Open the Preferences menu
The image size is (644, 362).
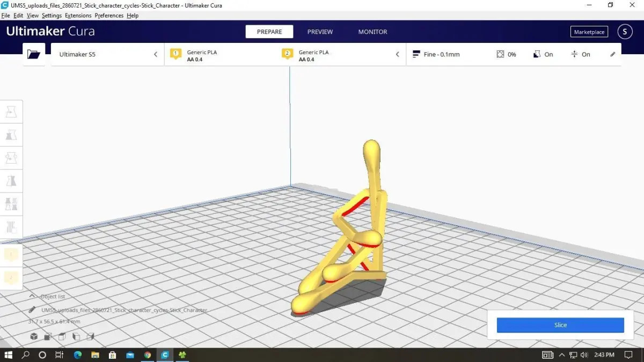[x=109, y=16]
